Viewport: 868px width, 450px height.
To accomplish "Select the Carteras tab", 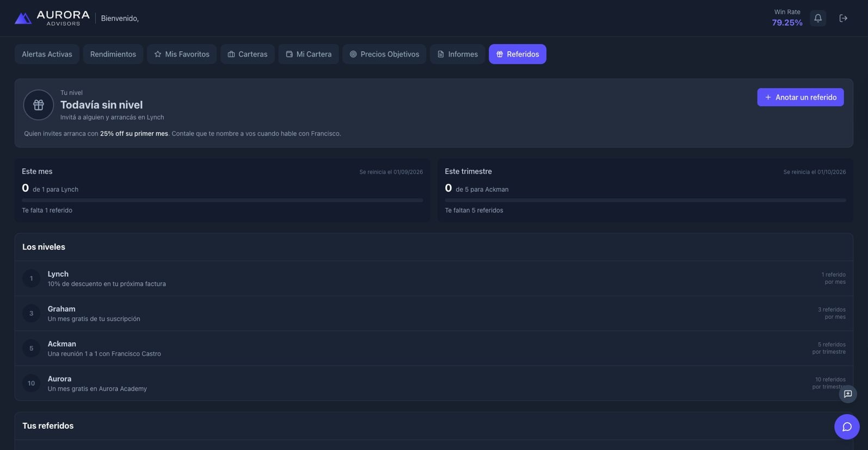I will pos(247,54).
